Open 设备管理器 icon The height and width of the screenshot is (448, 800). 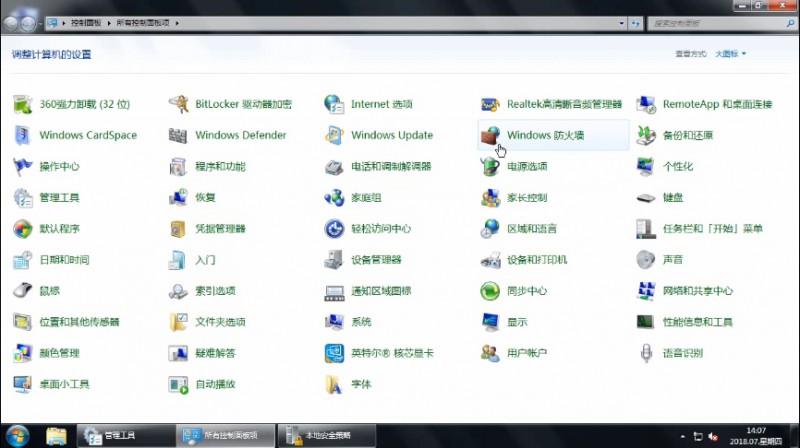(334, 260)
